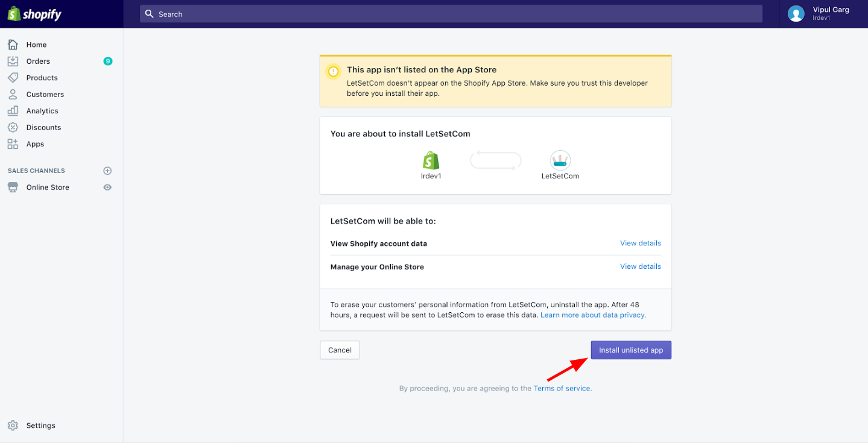Focus the Search input field
Viewport: 868px width, 443px height.
coord(451,14)
